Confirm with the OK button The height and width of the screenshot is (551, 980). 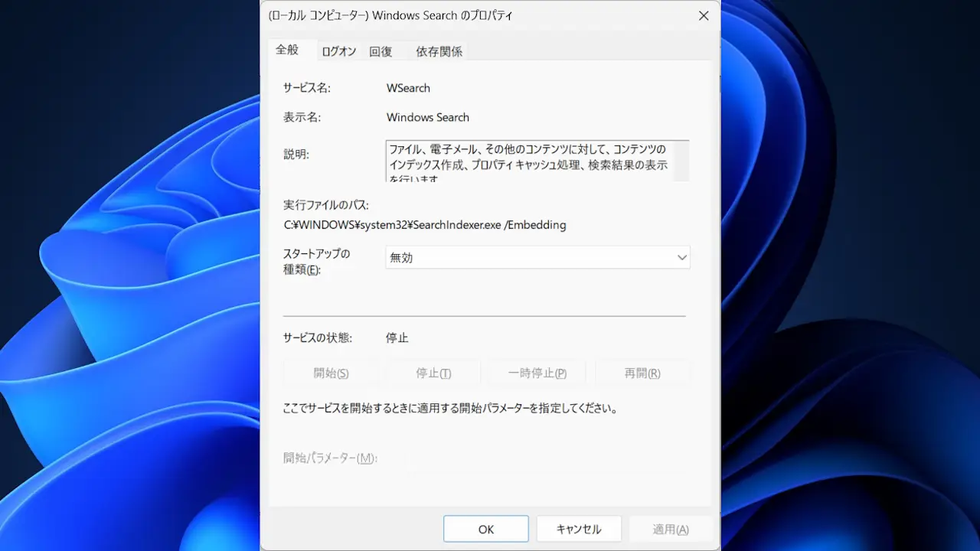[x=485, y=529]
